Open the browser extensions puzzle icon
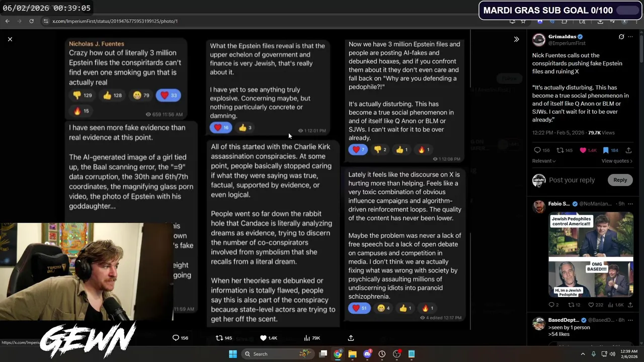644x362 pixels. (564, 21)
